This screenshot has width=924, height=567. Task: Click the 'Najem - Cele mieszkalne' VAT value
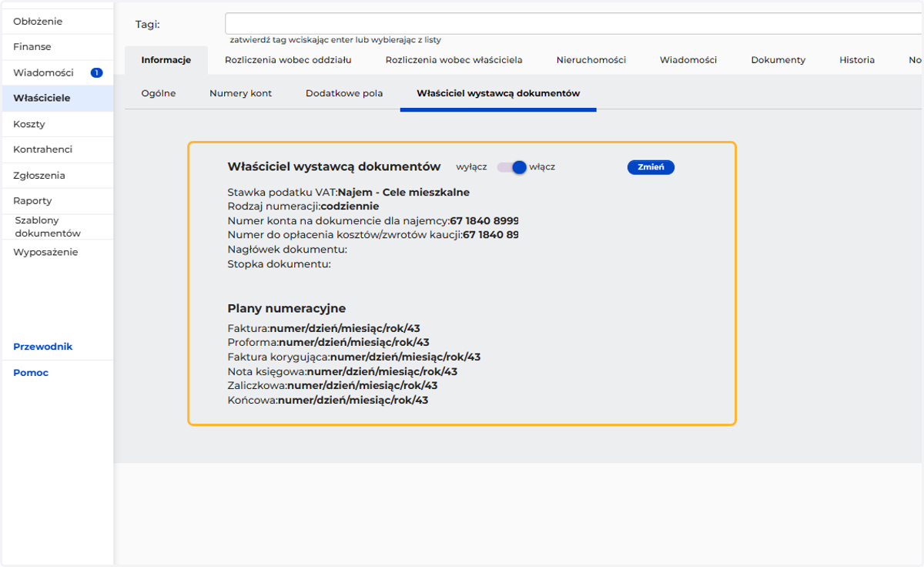pos(403,193)
